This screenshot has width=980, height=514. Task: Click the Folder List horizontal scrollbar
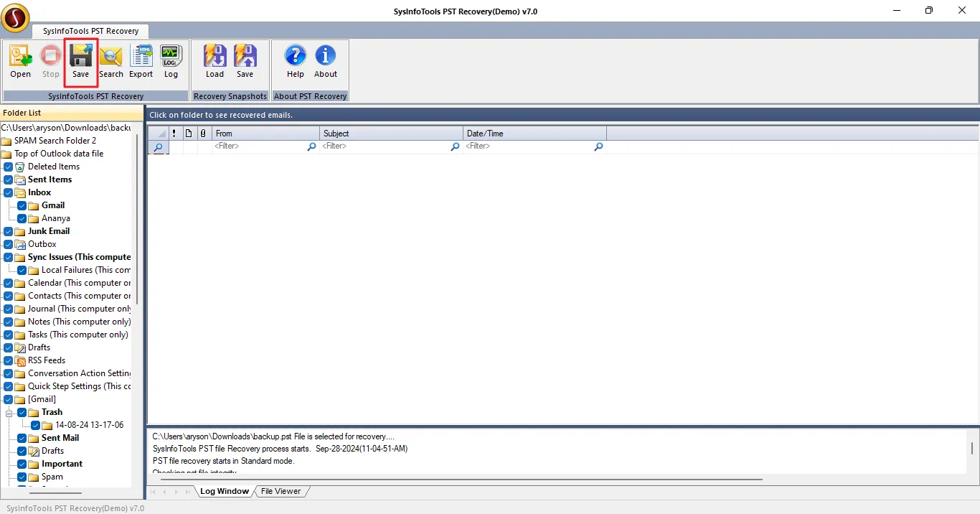56,493
